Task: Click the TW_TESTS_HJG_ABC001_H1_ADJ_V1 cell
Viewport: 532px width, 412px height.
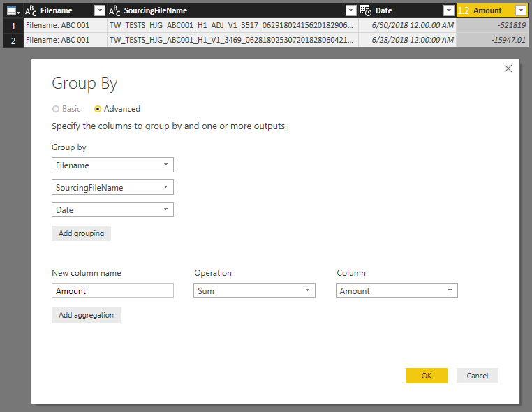Action: coord(232,25)
